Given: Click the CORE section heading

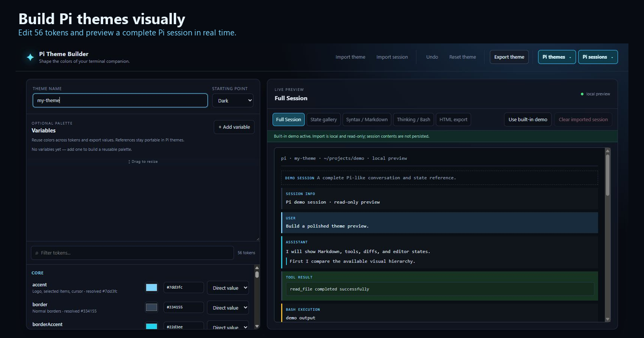Looking at the screenshot, I should tap(38, 273).
